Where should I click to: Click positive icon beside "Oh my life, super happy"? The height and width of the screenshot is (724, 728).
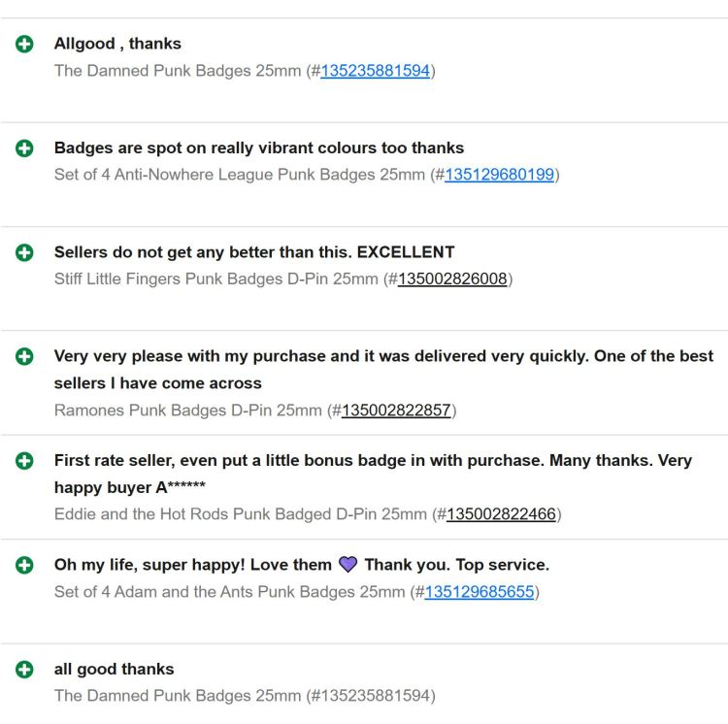click(x=24, y=565)
